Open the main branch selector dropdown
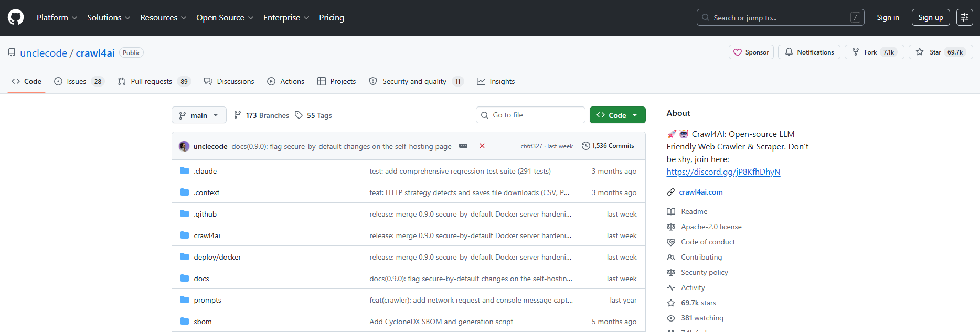The image size is (980, 332). [x=199, y=115]
